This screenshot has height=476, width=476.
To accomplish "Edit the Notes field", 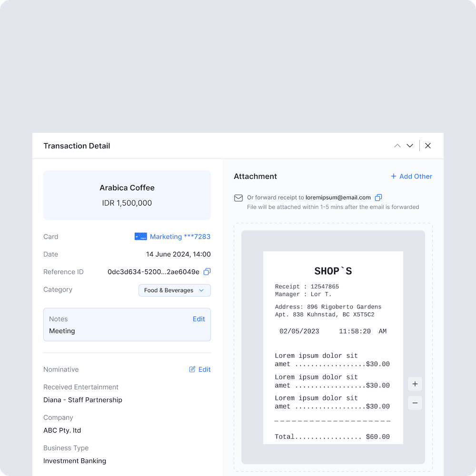I will [x=198, y=319].
